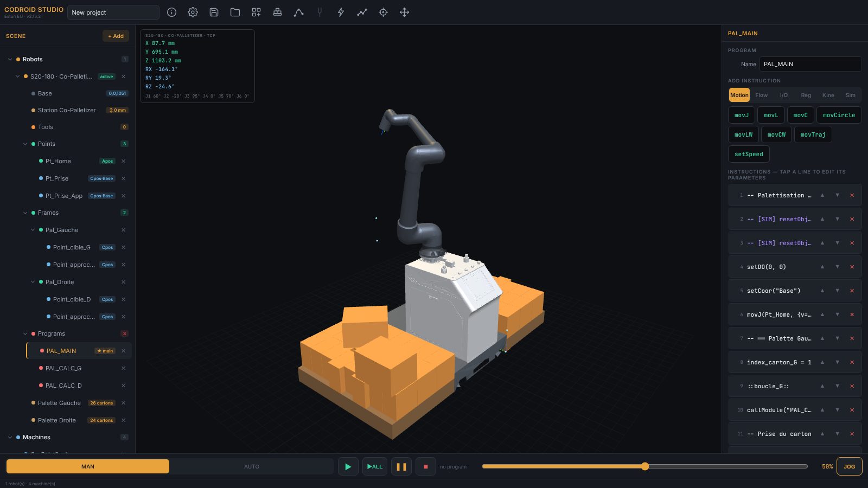
Task: Open the line chart graph icon
Action: [362, 12]
